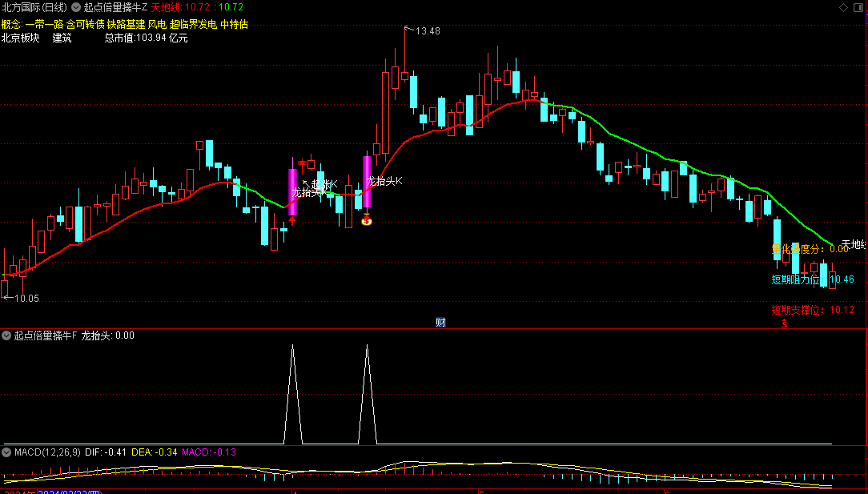Click the DIF: -0.41 value
This screenshot has height=494, width=868.
click(106, 452)
